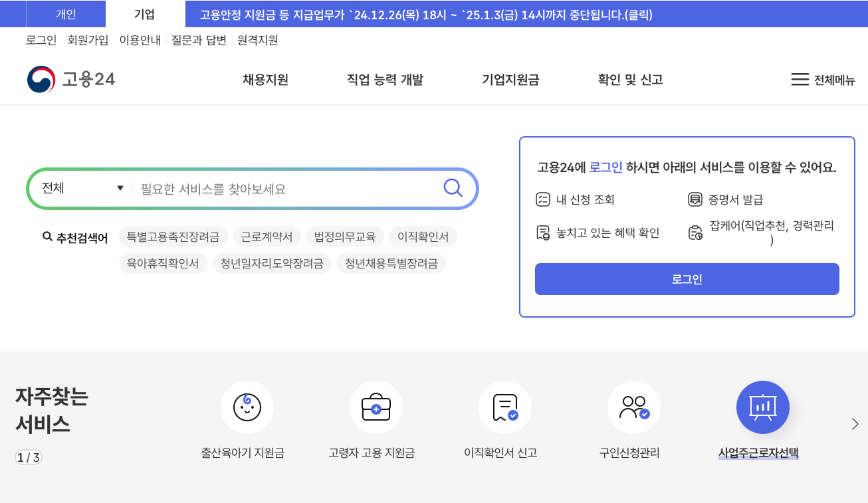Select the 출산육아기 지원금 baby icon
Viewport: 868px width, 503px height.
pos(247,407)
